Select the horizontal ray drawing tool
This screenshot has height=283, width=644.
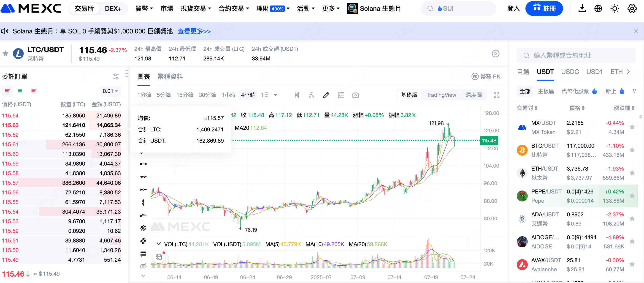(143, 189)
